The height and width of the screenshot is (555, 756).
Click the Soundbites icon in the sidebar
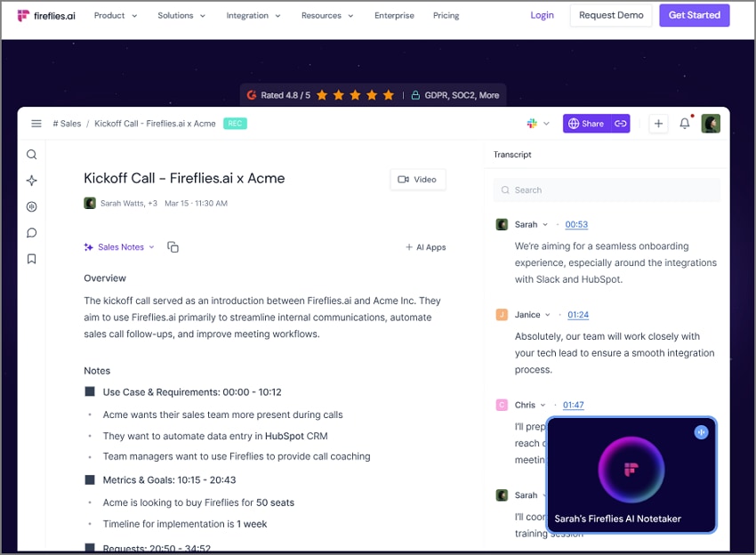click(x=31, y=205)
